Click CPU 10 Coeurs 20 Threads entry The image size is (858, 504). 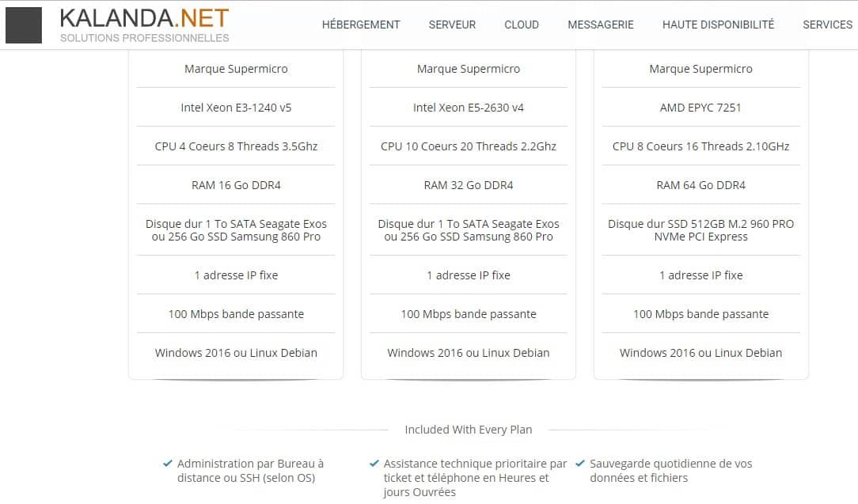(x=469, y=146)
